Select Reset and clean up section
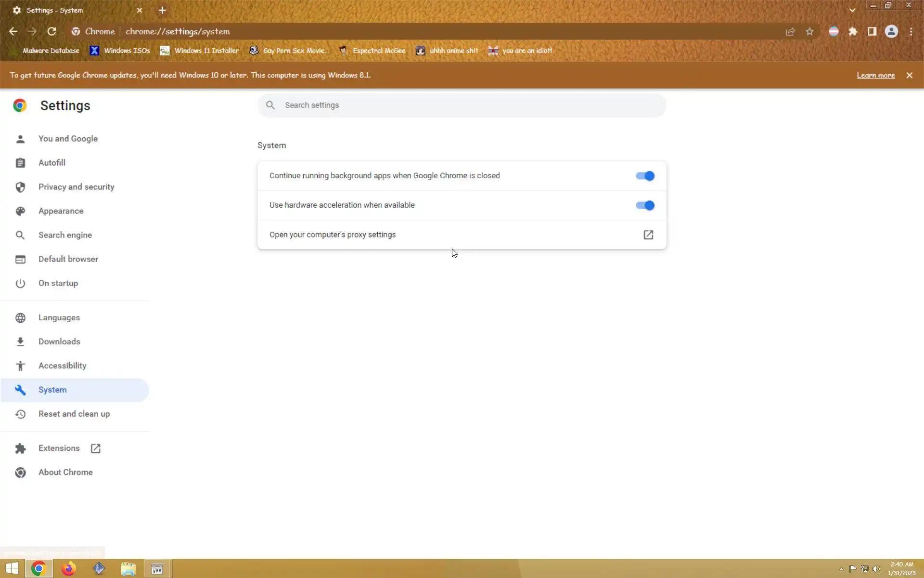The width and height of the screenshot is (924, 578). point(74,414)
